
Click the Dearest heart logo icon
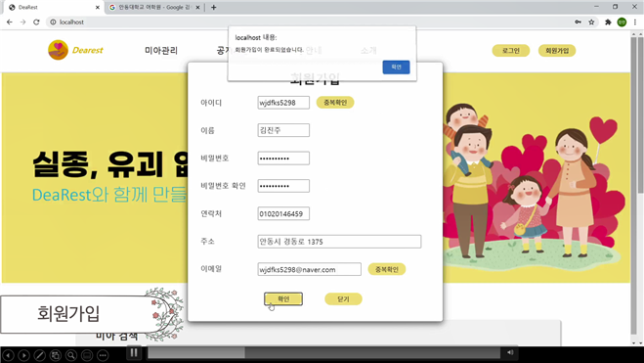click(58, 50)
